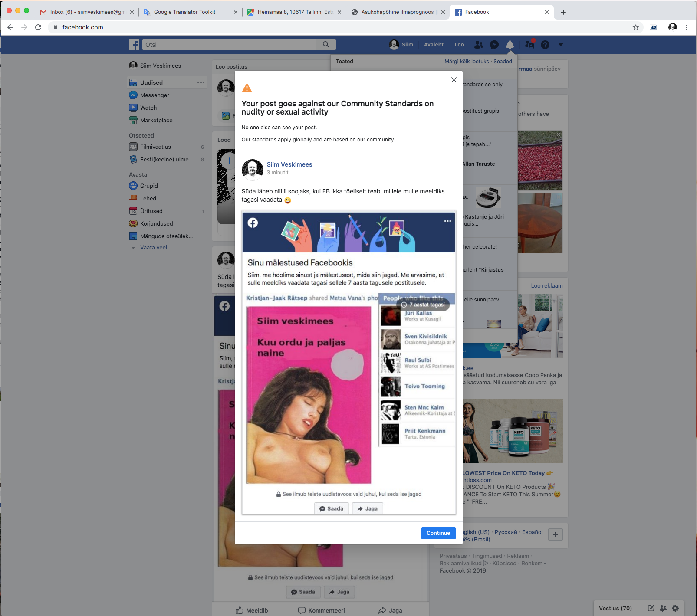Viewport: 697px width, 616px height.
Task: Expand Vaata veel in sidebar
Action: (x=156, y=248)
